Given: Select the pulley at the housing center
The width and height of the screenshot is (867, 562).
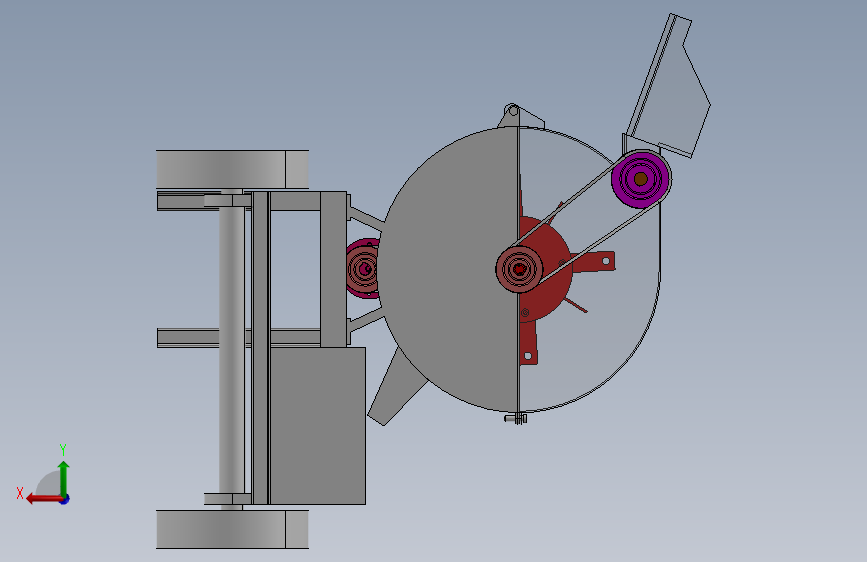Looking at the screenshot, I should [519, 269].
